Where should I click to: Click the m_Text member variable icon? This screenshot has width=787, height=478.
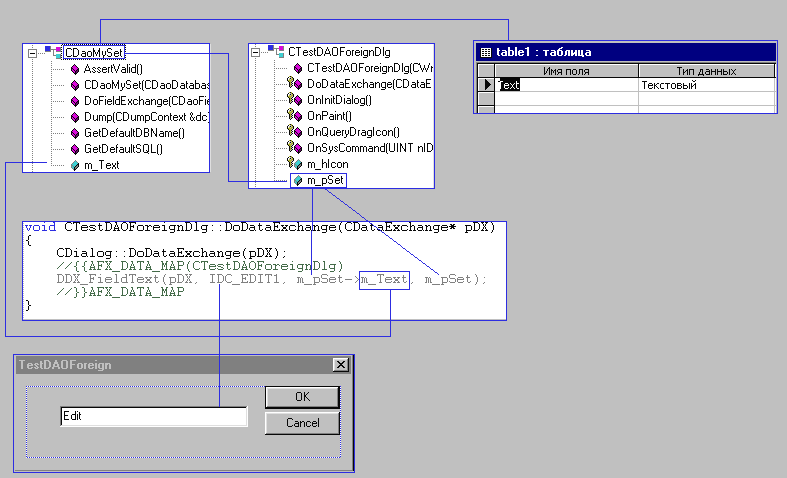click(x=75, y=165)
